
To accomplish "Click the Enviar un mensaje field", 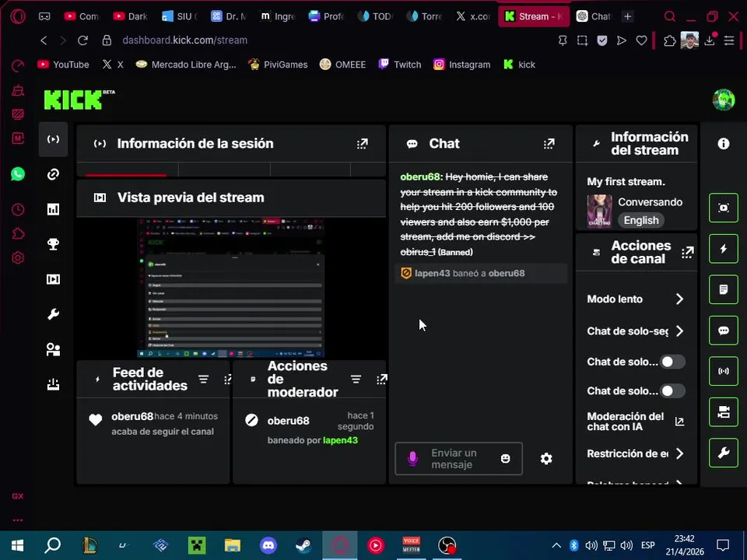I will [458, 459].
